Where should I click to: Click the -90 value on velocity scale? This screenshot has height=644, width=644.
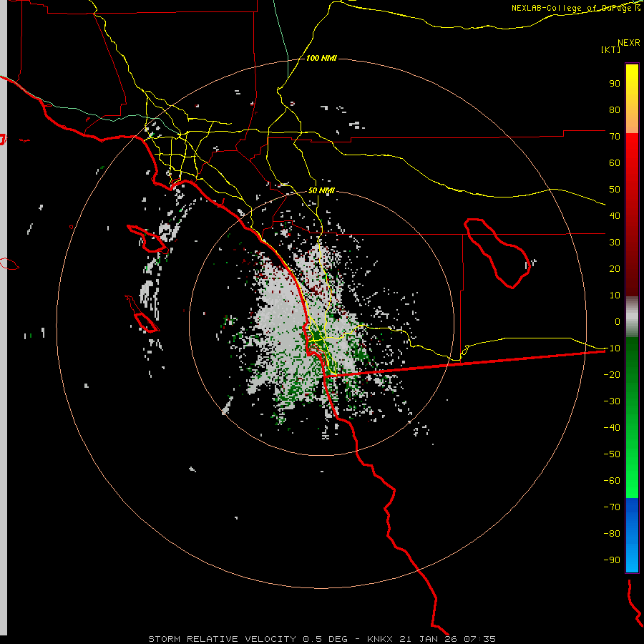pos(612,560)
